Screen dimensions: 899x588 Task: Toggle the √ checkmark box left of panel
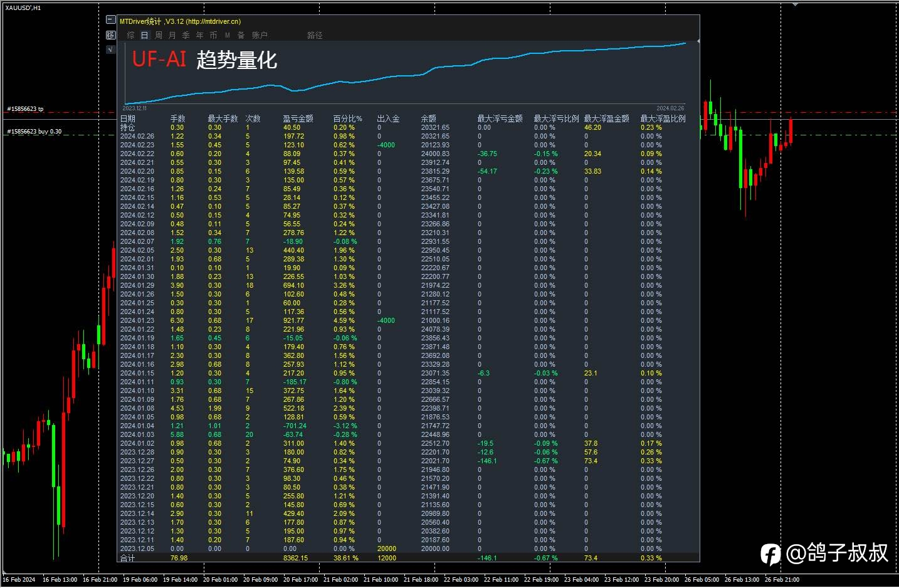pyautogui.click(x=111, y=49)
